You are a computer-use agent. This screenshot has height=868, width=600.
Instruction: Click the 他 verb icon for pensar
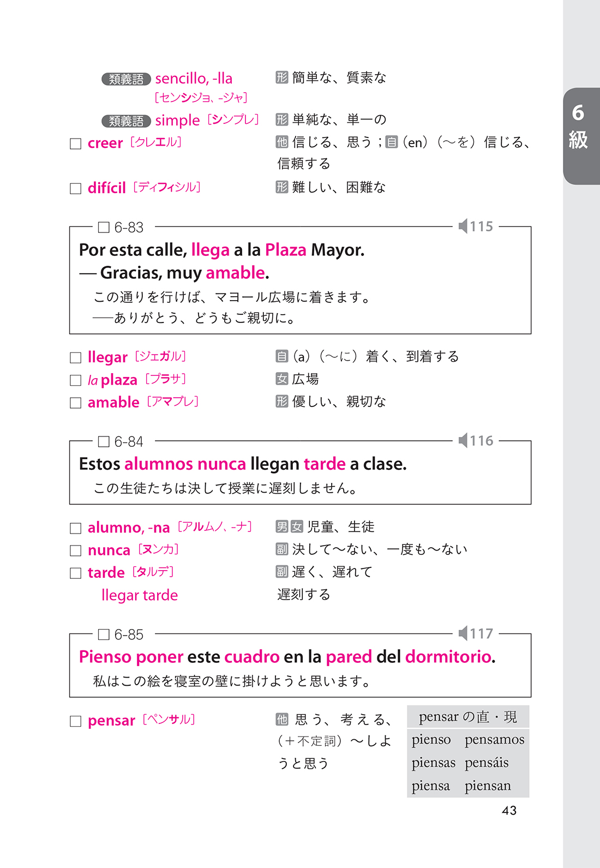[x=281, y=720]
